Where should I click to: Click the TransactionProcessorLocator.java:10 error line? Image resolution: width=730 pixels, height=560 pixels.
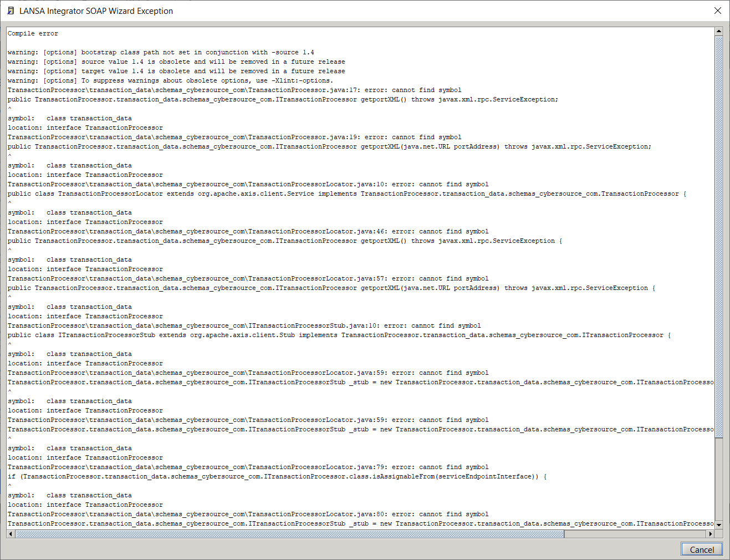pos(248,184)
